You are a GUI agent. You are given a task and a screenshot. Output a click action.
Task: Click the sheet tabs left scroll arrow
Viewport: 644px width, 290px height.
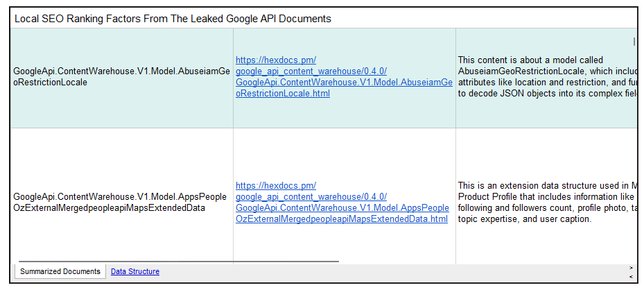click(x=631, y=276)
